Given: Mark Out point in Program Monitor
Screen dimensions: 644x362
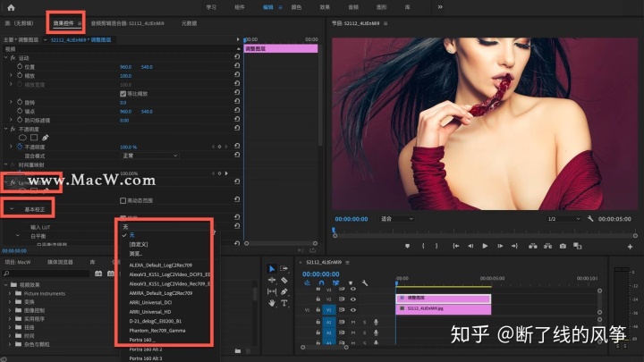Looking at the screenshot, I should click(x=436, y=247).
